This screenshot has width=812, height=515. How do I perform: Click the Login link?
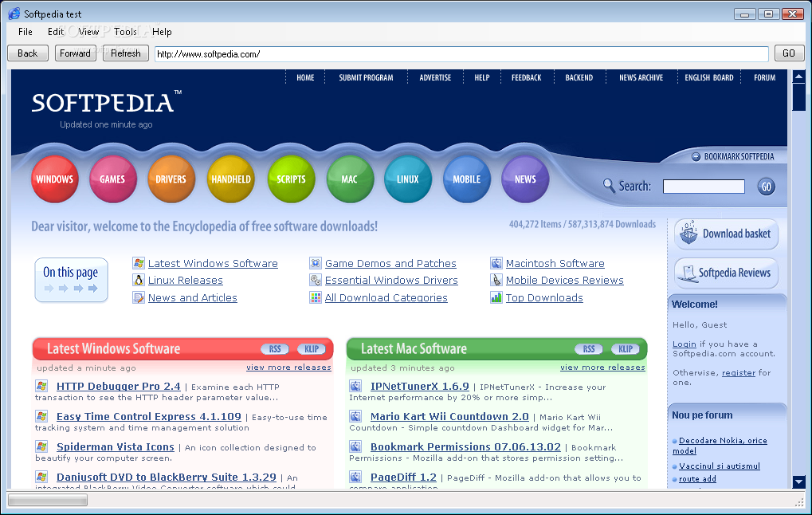click(x=684, y=344)
